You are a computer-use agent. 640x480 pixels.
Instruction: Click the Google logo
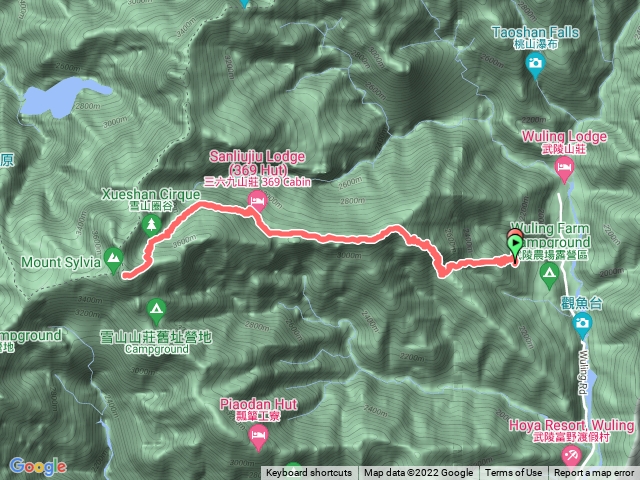pyautogui.click(x=38, y=466)
